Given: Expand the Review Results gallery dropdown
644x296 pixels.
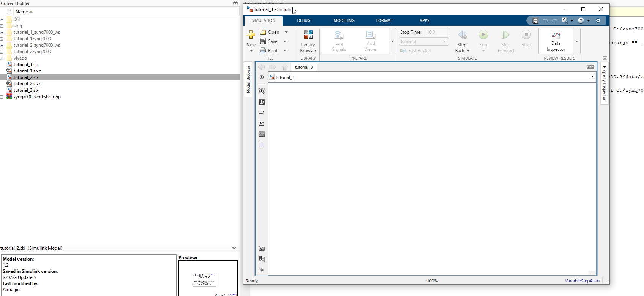Looking at the screenshot, I should pos(577,41).
